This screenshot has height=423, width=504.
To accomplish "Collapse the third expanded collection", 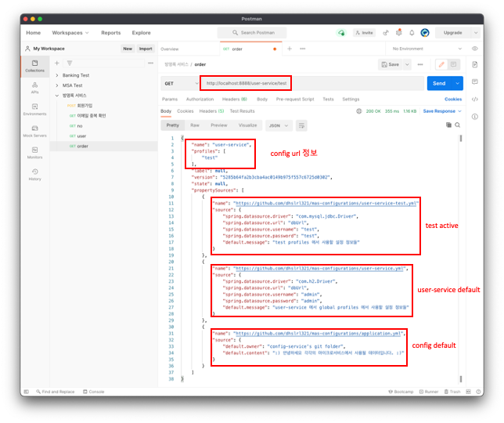I will click(57, 96).
